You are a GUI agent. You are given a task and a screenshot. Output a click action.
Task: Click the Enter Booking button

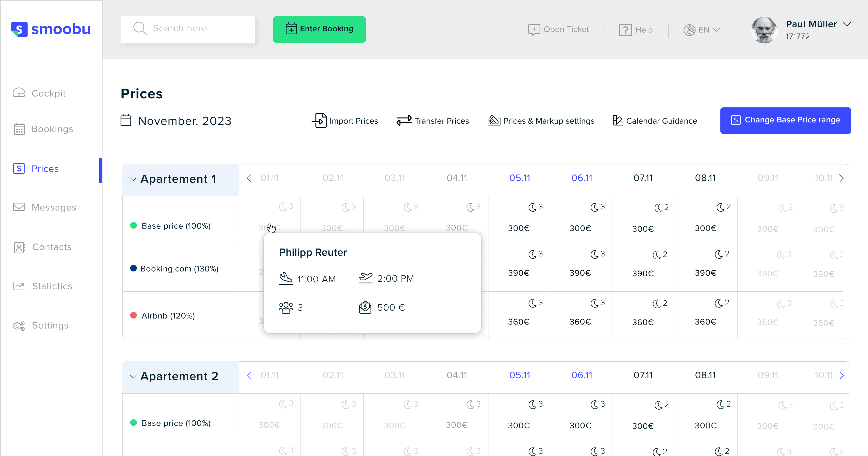tap(319, 29)
